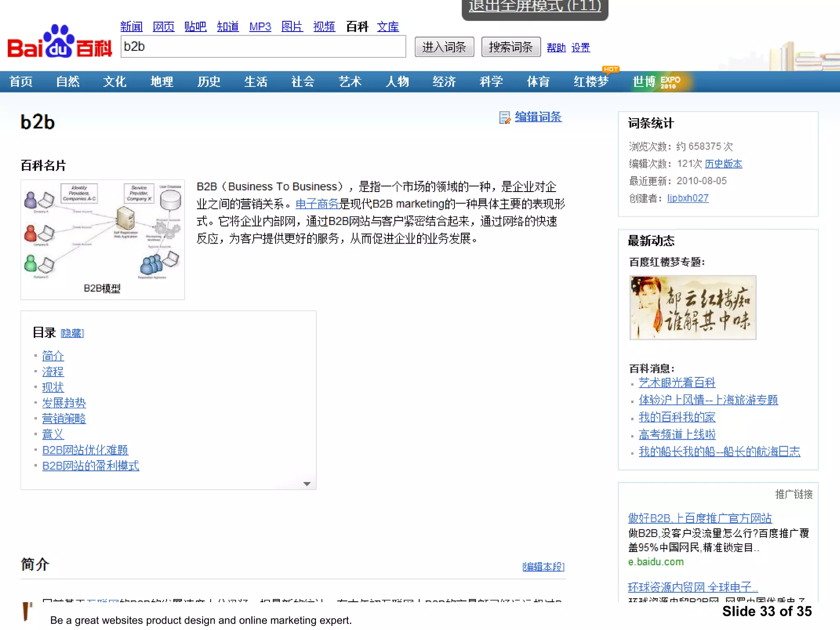Hide the 目录 contents with 隐藏 toggle
This screenshot has height=630, width=840.
[x=72, y=333]
